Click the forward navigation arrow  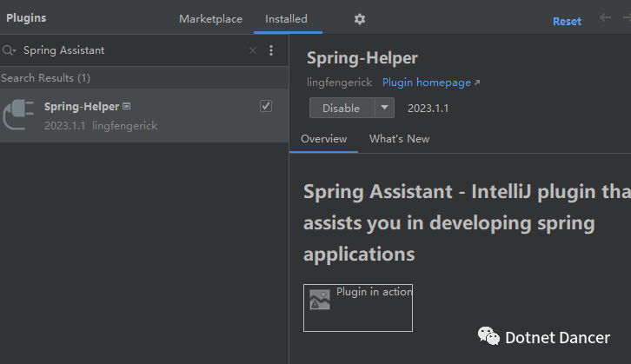coord(625,18)
